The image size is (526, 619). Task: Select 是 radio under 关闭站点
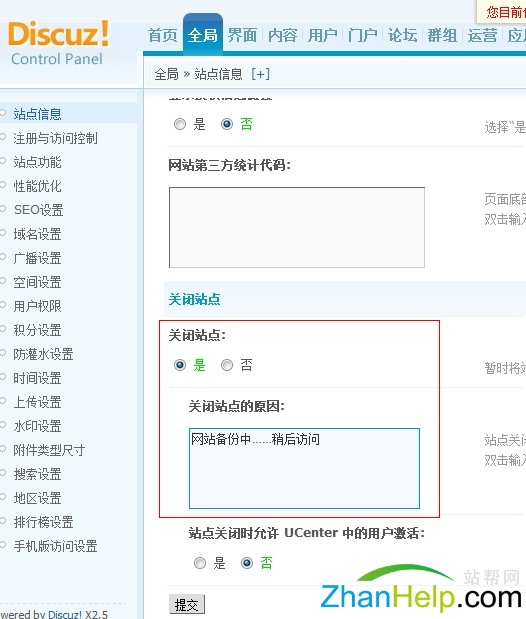(x=180, y=365)
